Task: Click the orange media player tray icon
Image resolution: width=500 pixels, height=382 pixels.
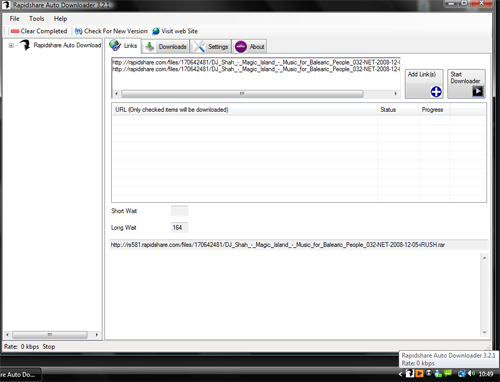Action: (x=419, y=373)
